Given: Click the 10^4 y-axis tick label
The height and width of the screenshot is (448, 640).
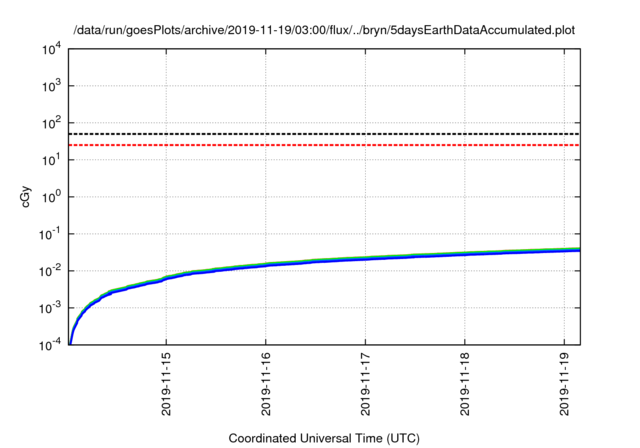Looking at the screenshot, I should click(52, 49).
